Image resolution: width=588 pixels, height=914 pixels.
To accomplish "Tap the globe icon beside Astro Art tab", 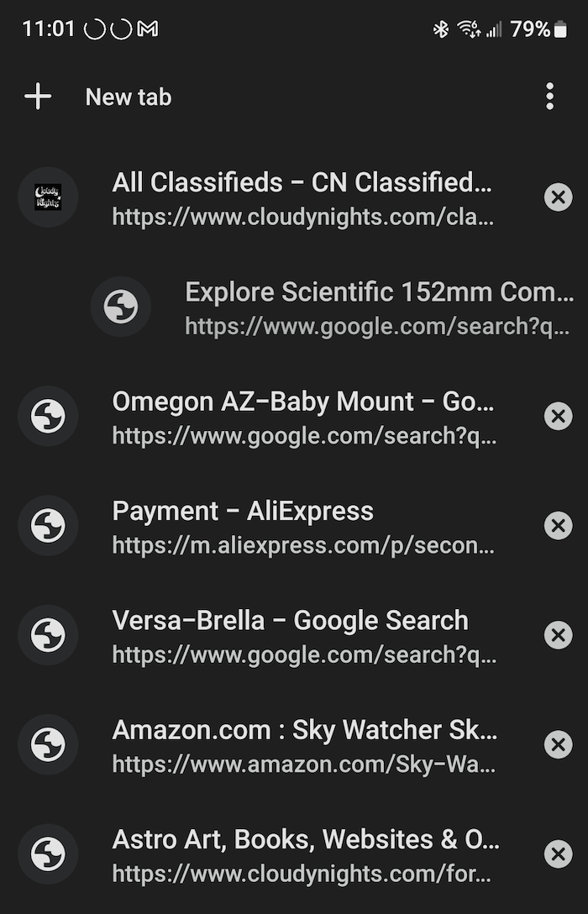I will coord(48,854).
